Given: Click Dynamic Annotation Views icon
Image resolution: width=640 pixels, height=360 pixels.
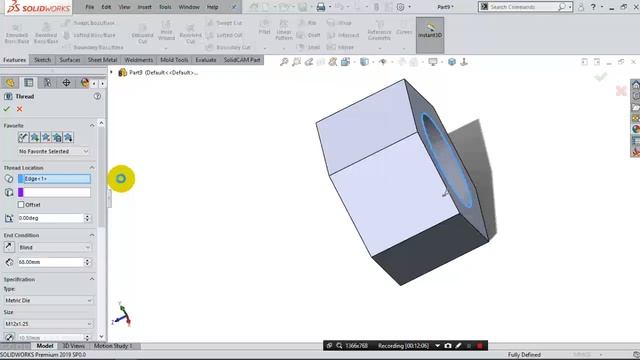Looking at the screenshot, I should pyautogui.click(x=333, y=62).
